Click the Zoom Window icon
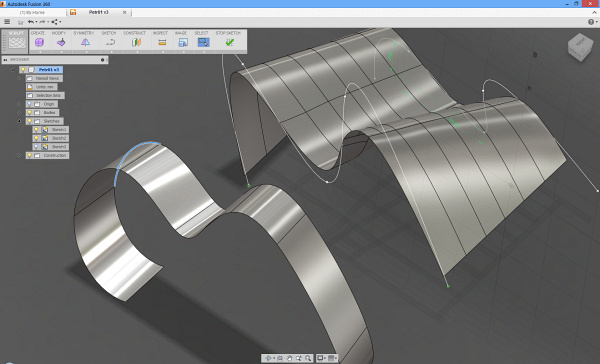This screenshot has height=364, width=600. click(x=298, y=358)
